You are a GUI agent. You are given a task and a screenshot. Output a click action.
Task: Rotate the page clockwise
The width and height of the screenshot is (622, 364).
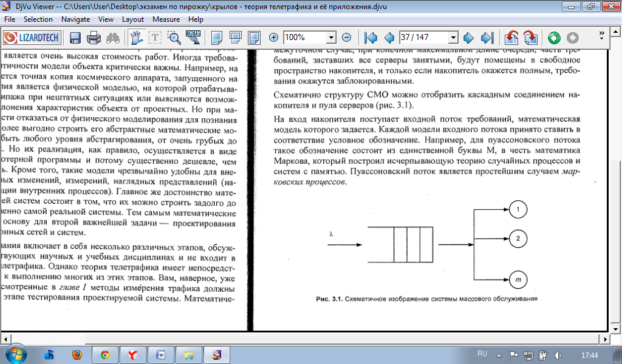[x=530, y=38]
